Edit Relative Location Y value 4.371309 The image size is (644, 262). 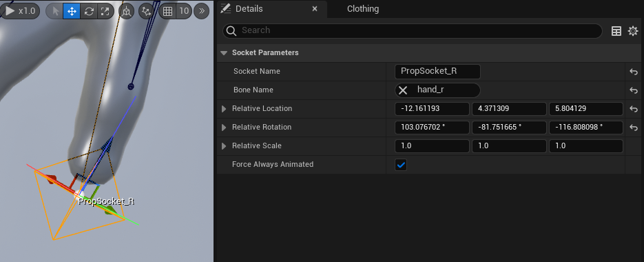[x=509, y=109]
